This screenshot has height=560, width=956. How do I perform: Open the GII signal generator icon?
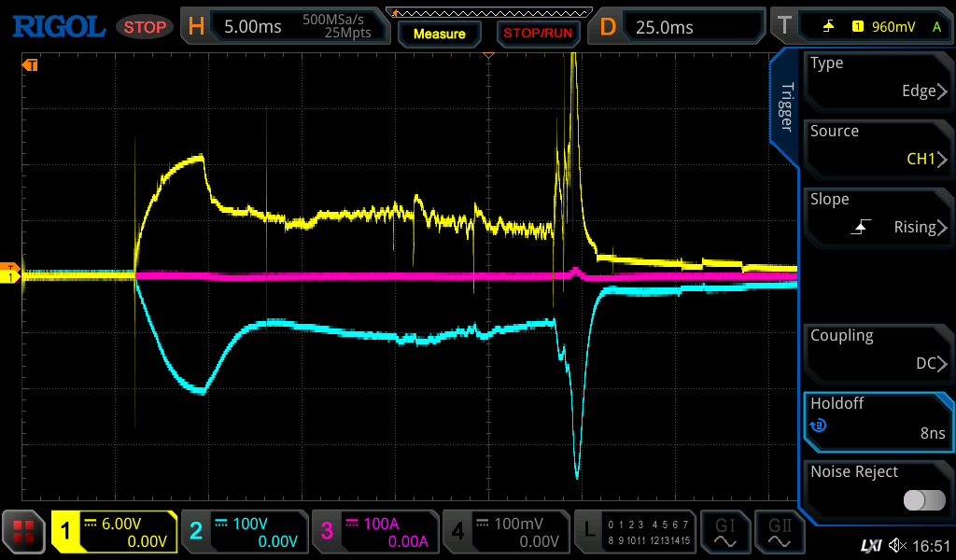(x=780, y=533)
